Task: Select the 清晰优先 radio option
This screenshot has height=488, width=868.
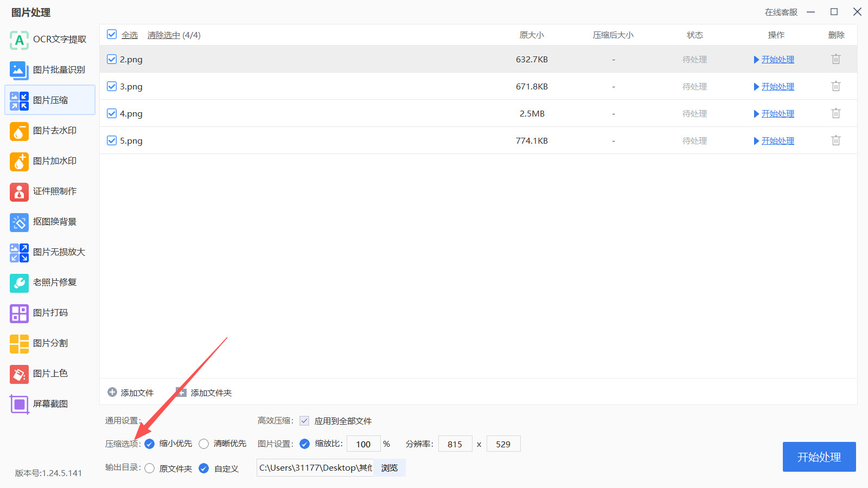Action: 204,444
